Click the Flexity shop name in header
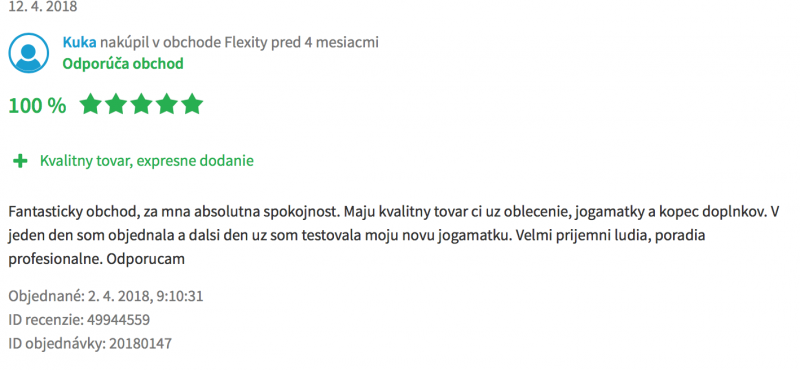This screenshot has height=370, width=800. (x=246, y=42)
